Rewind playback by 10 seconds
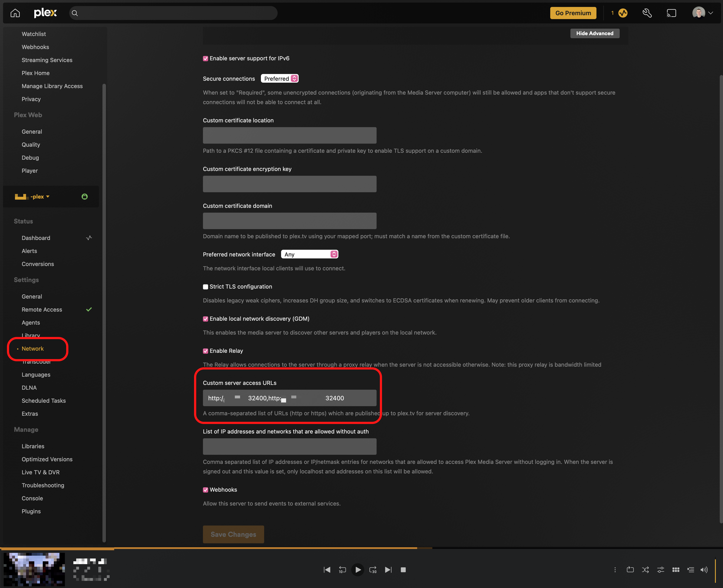Image resolution: width=723 pixels, height=588 pixels. pos(342,570)
